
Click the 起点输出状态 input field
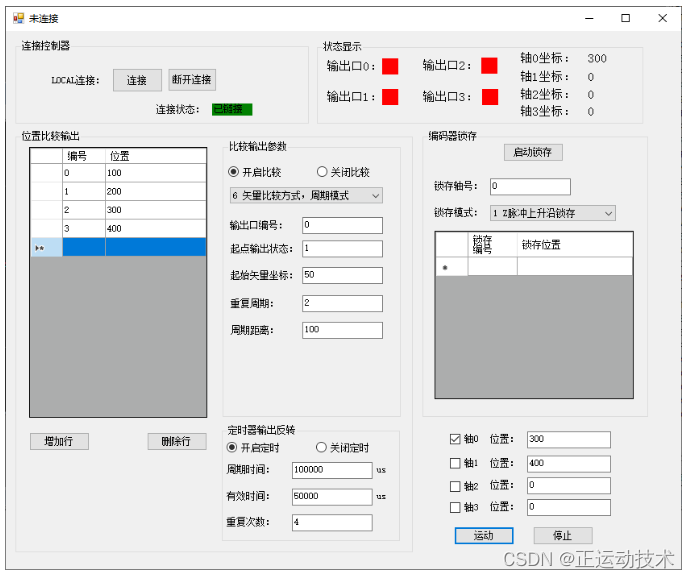(x=342, y=249)
